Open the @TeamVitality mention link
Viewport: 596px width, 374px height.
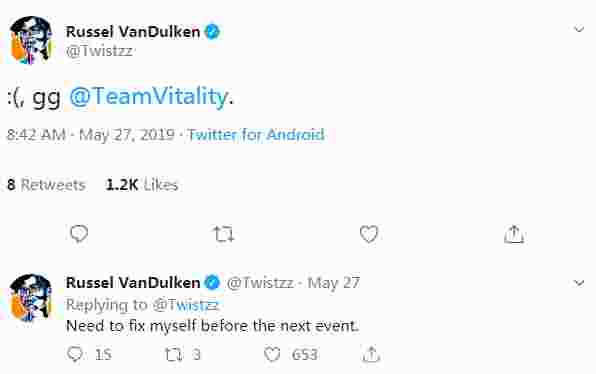[149, 97]
